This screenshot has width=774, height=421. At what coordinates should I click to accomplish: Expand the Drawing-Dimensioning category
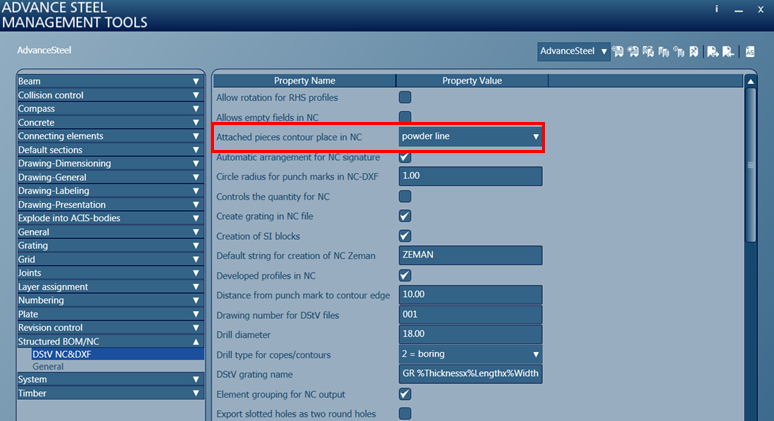click(x=111, y=163)
